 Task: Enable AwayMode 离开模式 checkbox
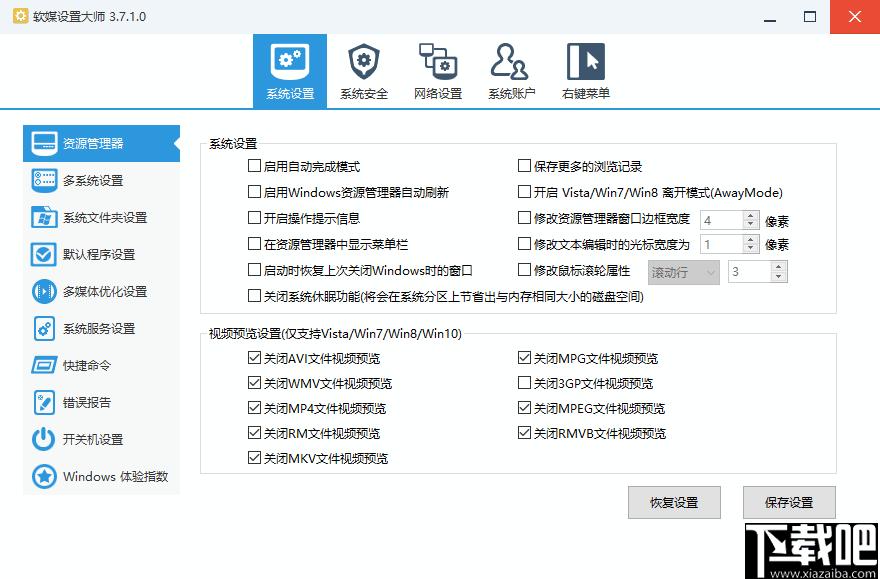(524, 192)
